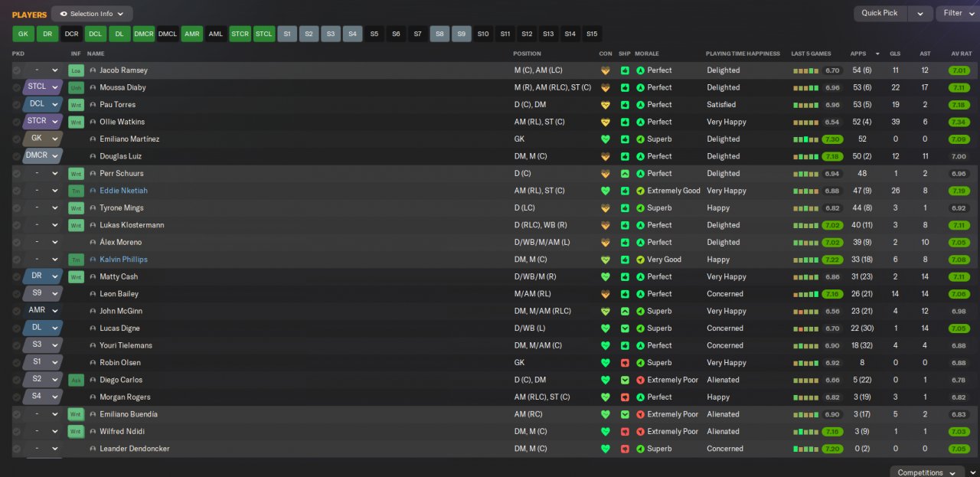980x477 pixels.
Task: Click Moussa Diaby's Unh unhappy badge
Action: click(75, 87)
